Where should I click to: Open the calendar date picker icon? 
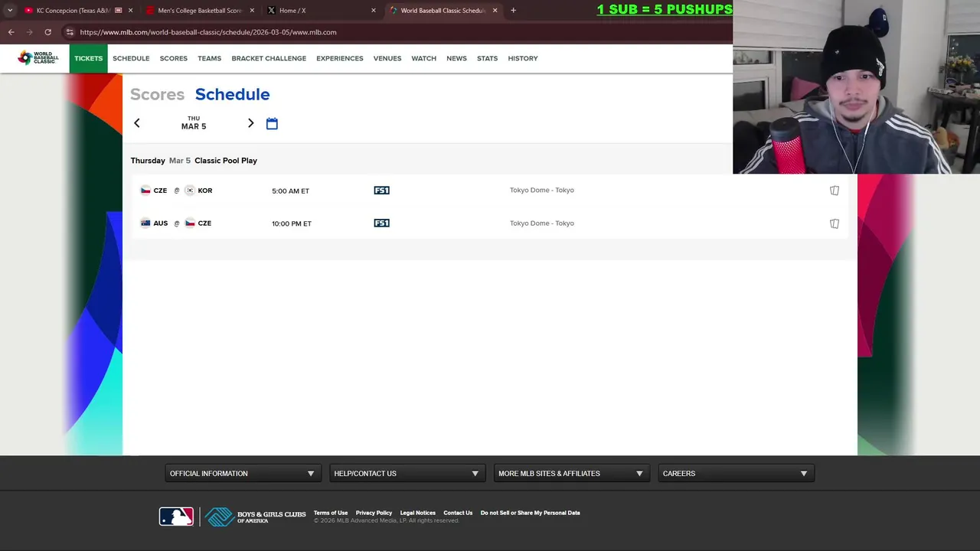coord(272,123)
